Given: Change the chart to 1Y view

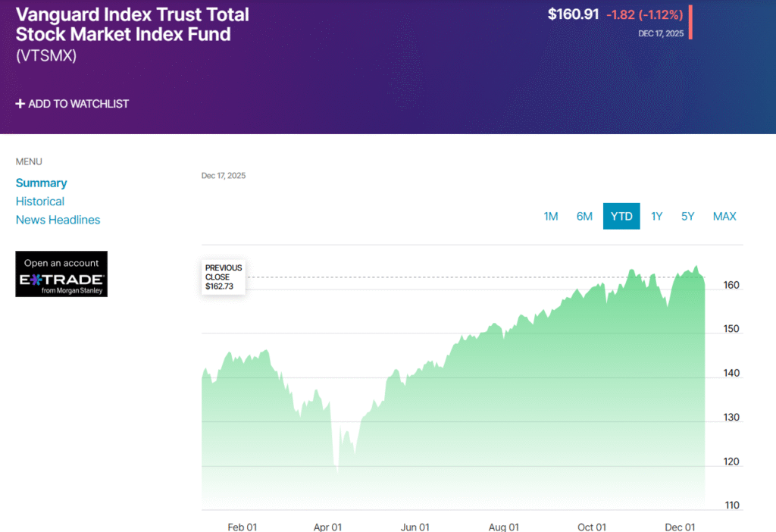Looking at the screenshot, I should pos(656,216).
